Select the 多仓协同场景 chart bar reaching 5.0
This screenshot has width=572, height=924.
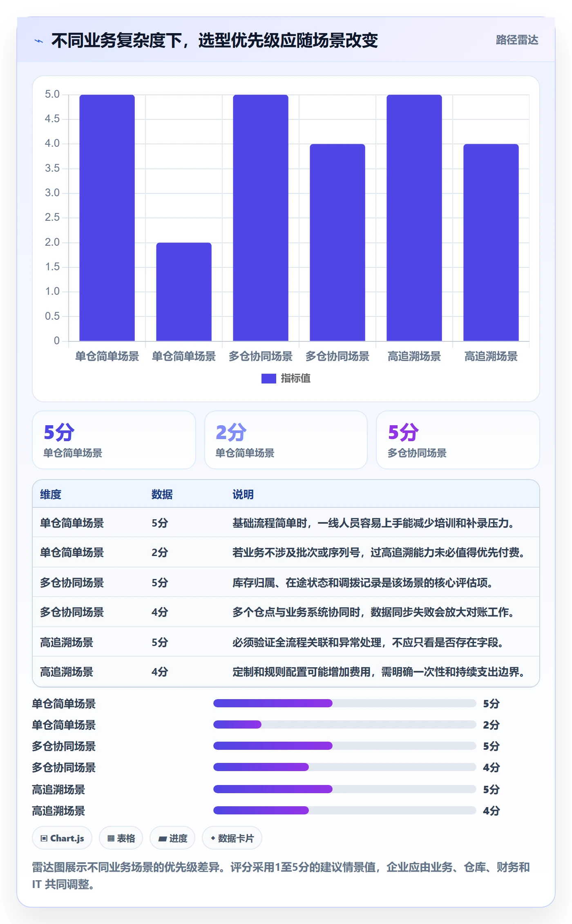(x=261, y=218)
